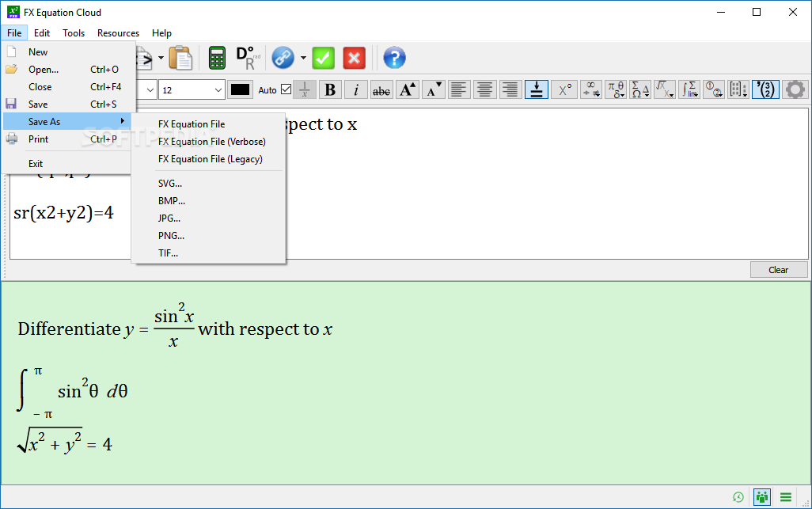Toggle the vertical baseline alignment button
Viewport: 812px width, 509px height.
[537, 89]
